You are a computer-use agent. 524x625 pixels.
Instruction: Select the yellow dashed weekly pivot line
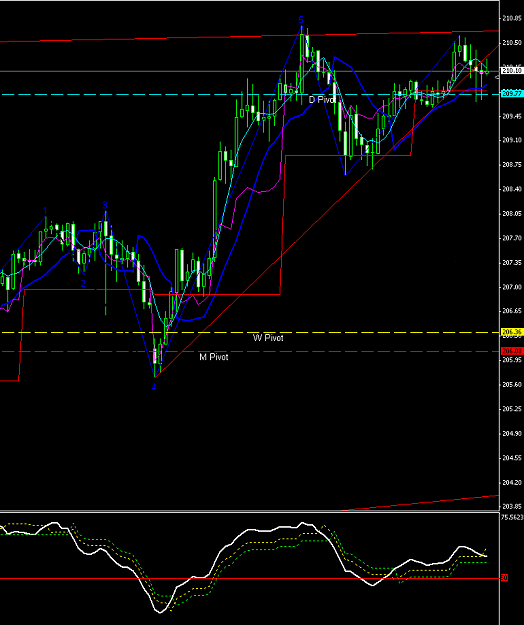pos(249,332)
